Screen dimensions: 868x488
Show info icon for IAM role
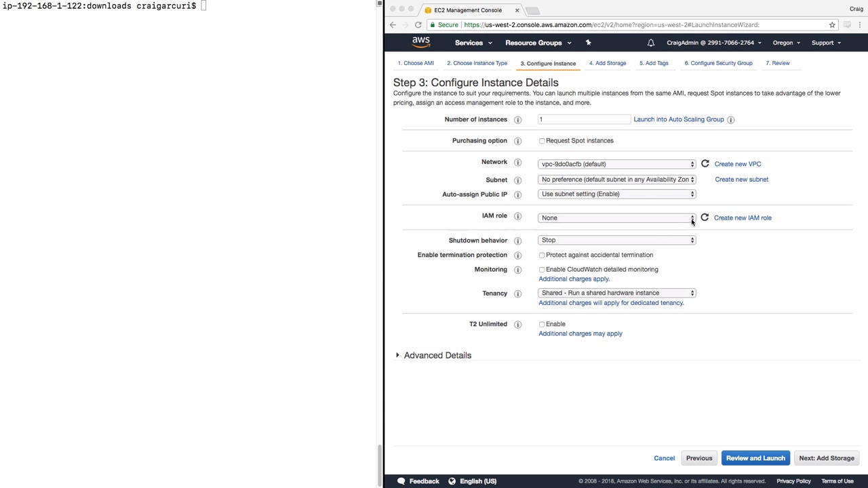[x=517, y=216]
